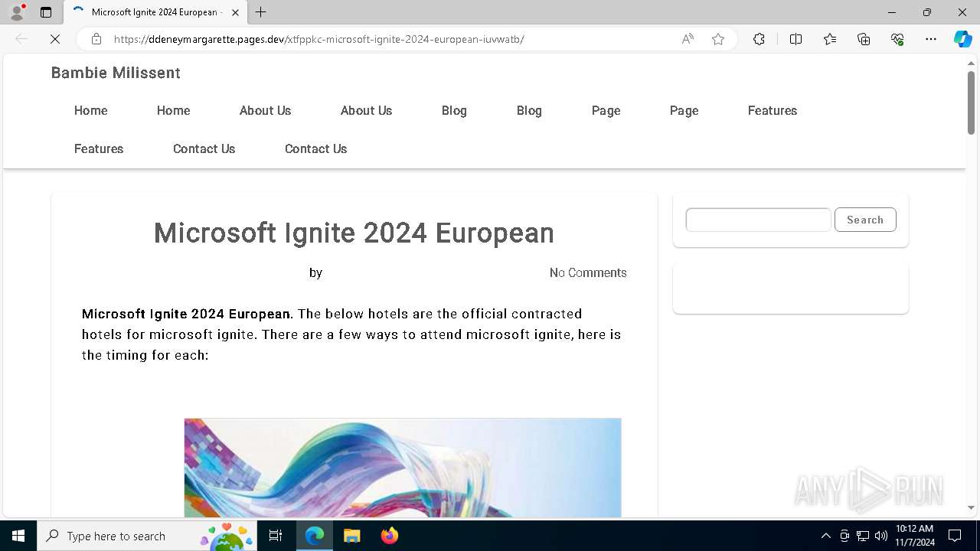
Task: Open the taskbar clock and date
Action: [915, 536]
